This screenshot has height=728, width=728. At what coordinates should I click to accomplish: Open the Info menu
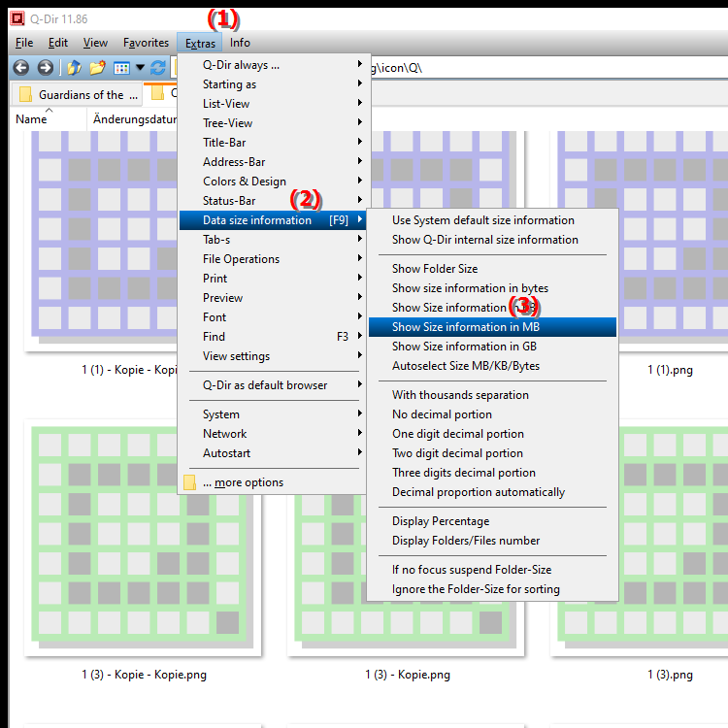pyautogui.click(x=240, y=43)
